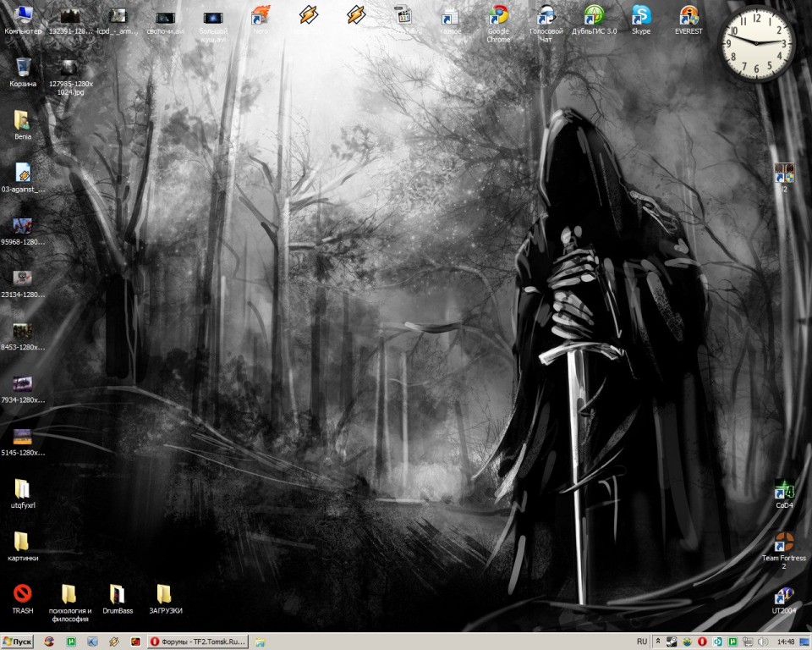Select the 8453-1280x image file

pos(23,336)
